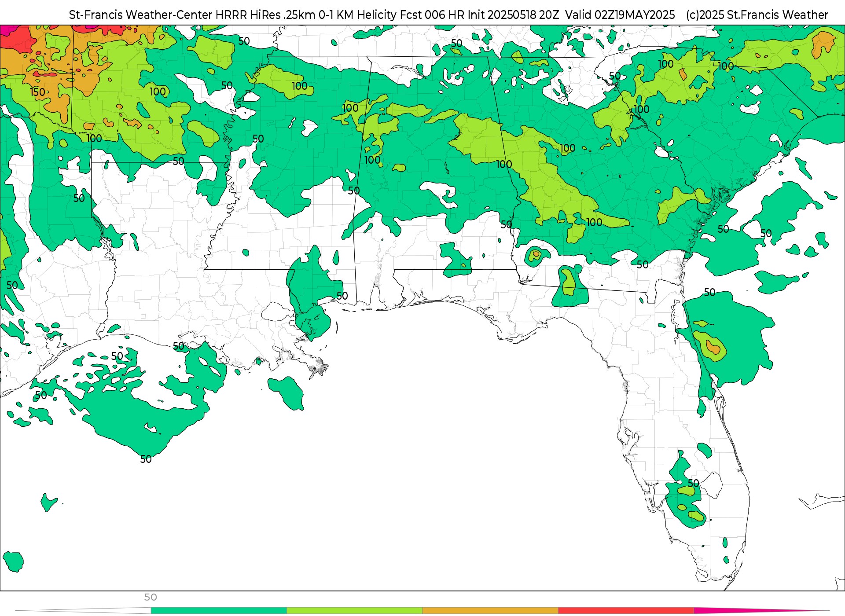
Task: Click the 150 contour label on the map
Action: pos(38,92)
